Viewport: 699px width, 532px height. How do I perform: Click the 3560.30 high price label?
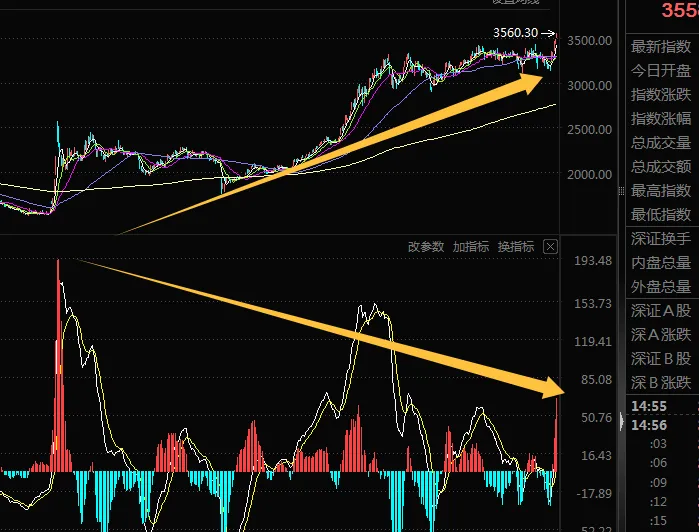(515, 33)
